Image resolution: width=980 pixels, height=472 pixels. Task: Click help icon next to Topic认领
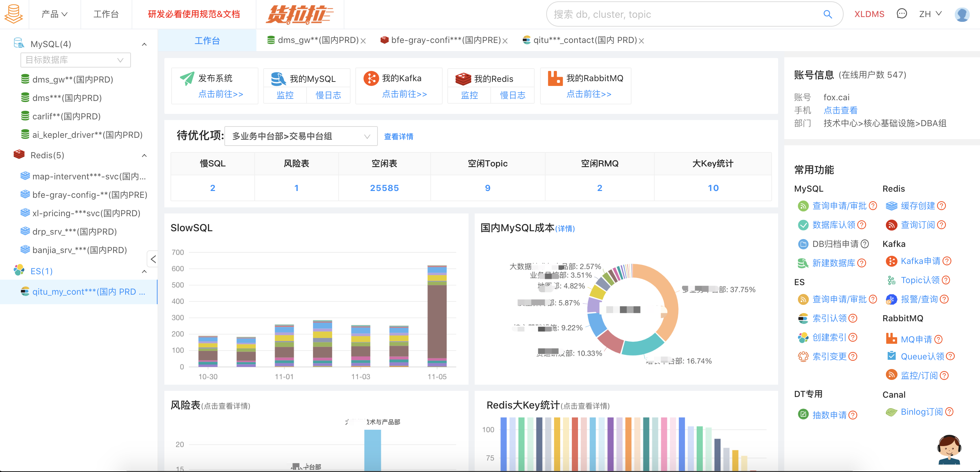point(946,280)
